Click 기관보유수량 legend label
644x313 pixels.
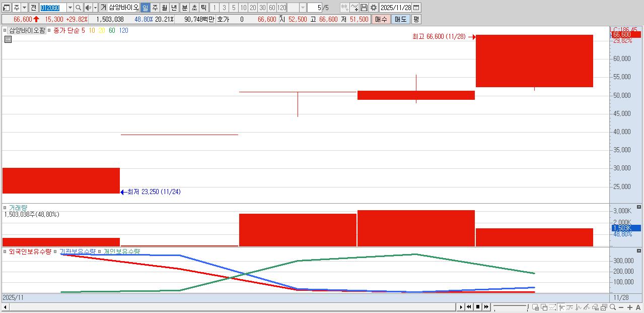coord(77,251)
